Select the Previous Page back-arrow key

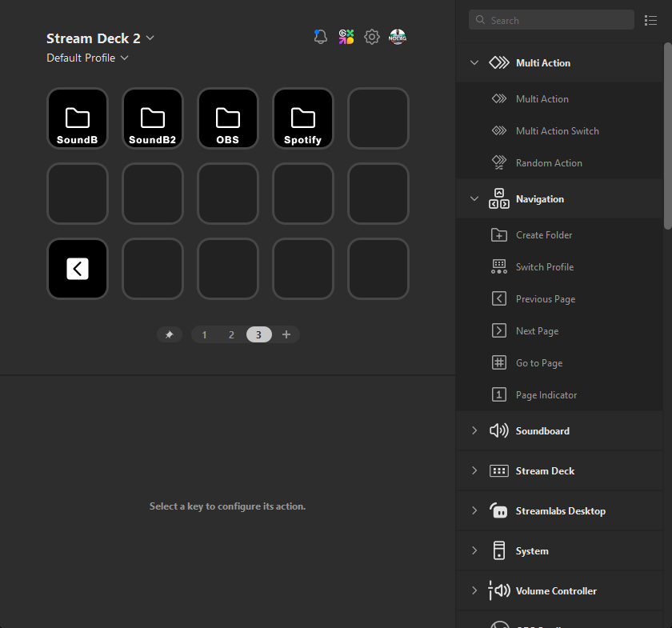(x=78, y=269)
